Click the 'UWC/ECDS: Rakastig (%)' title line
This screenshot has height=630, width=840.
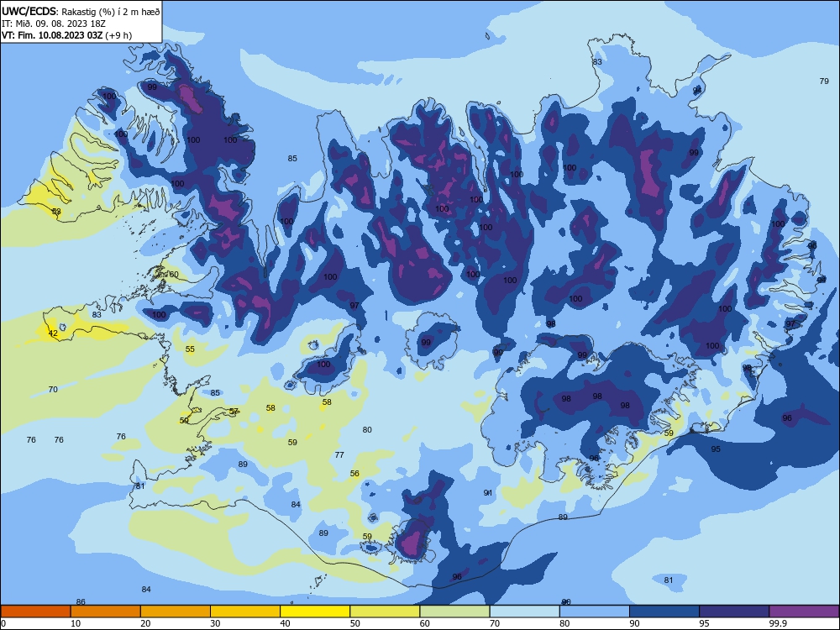click(x=81, y=11)
